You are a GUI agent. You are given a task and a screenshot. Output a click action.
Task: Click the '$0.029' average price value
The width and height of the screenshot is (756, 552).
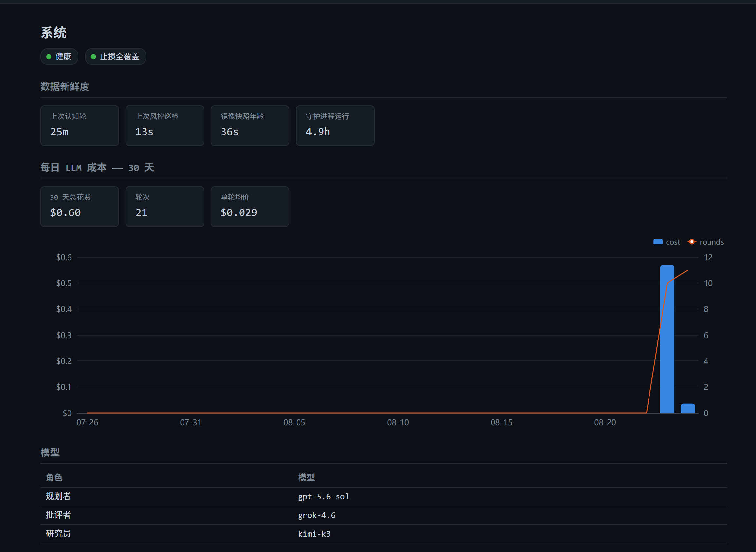pyautogui.click(x=239, y=212)
